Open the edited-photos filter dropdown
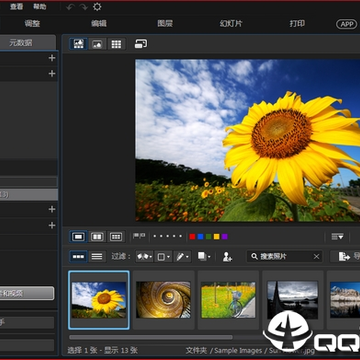The height and width of the screenshot is (360, 360). click(182, 257)
